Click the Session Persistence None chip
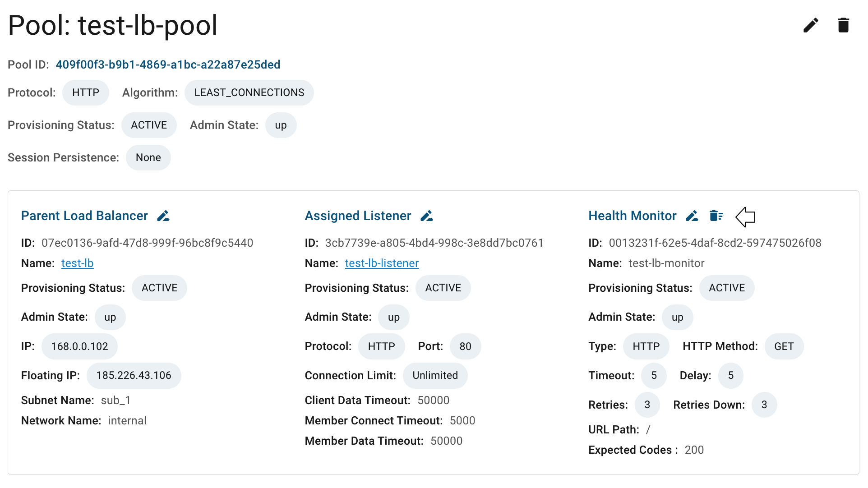Image resolution: width=868 pixels, height=488 pixels. (x=148, y=158)
